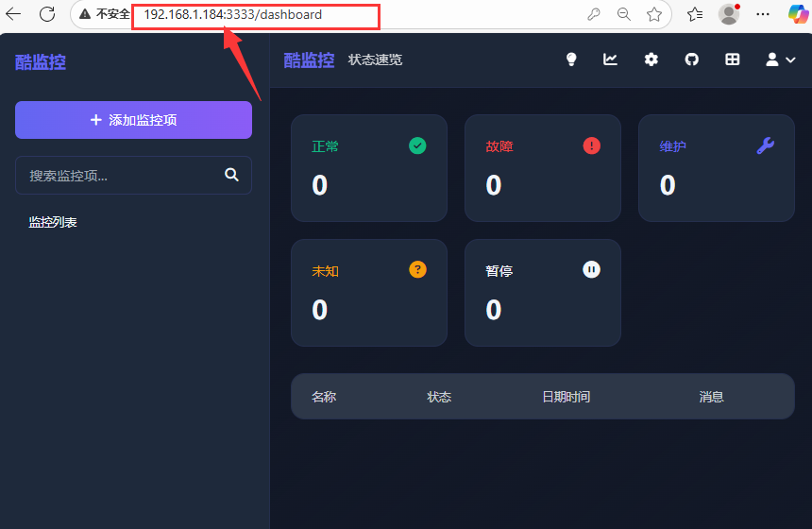Toggle theme with the lightbulb icon
This screenshot has height=529, width=812.
coord(571,60)
